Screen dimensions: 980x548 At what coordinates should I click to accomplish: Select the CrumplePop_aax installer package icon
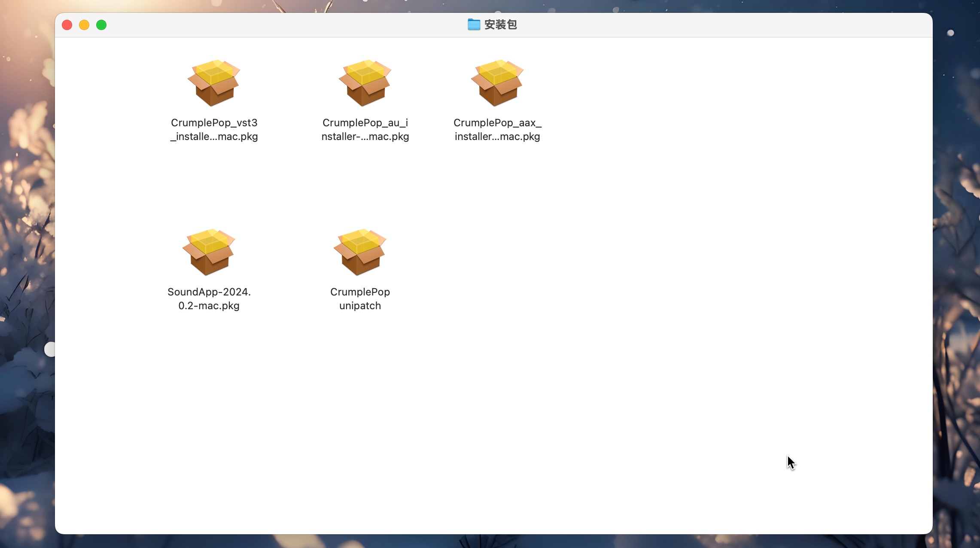pyautogui.click(x=497, y=83)
